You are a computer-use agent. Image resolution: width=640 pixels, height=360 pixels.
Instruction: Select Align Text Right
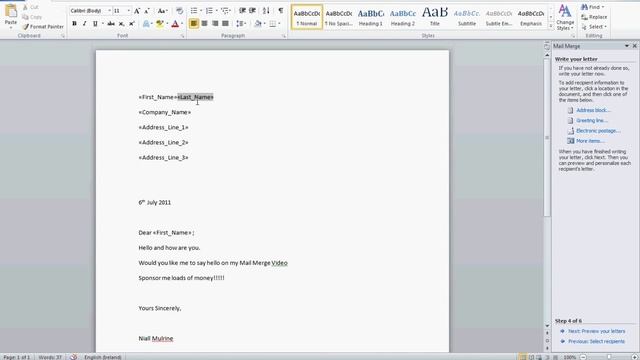coord(215,24)
